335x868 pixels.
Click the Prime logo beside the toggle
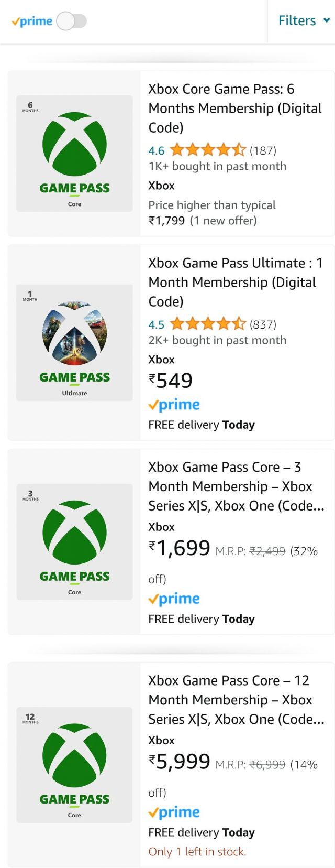[32, 21]
